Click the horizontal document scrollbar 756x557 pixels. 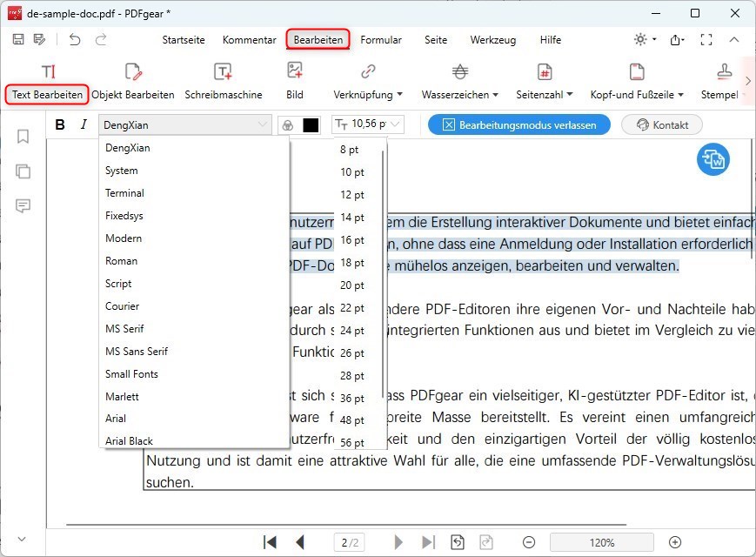(x=346, y=524)
